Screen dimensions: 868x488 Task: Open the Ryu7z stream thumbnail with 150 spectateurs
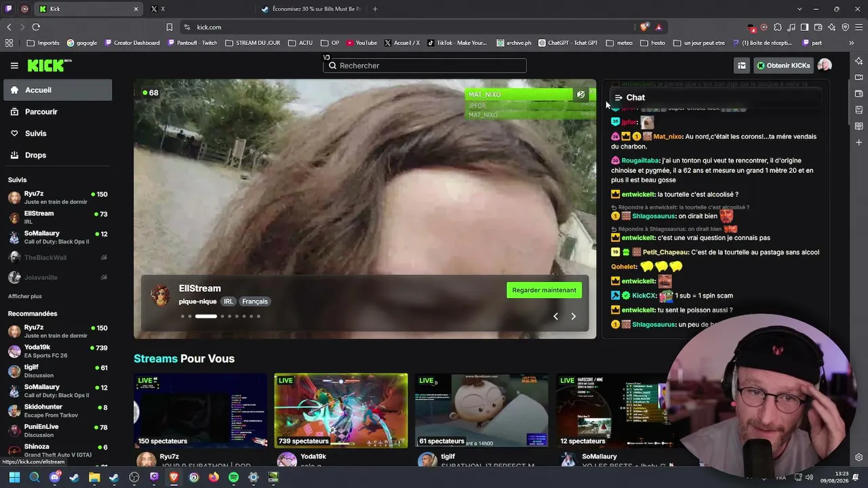pos(201,410)
